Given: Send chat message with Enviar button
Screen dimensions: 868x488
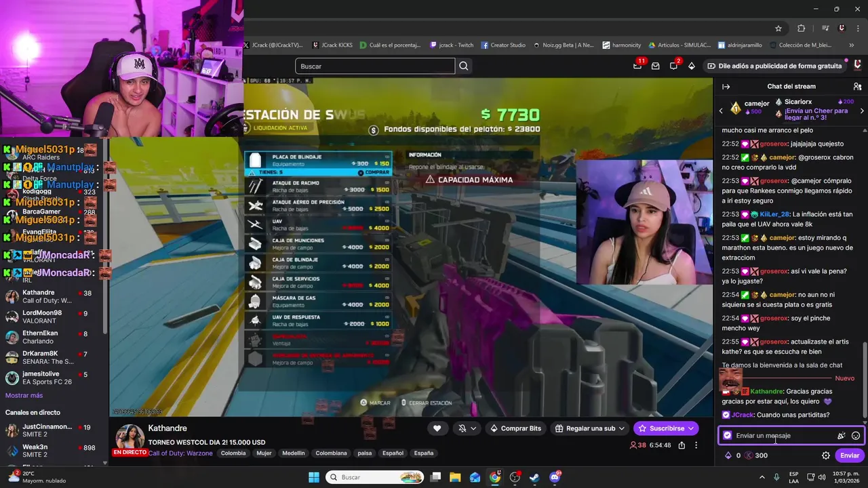Looking at the screenshot, I should point(850,455).
